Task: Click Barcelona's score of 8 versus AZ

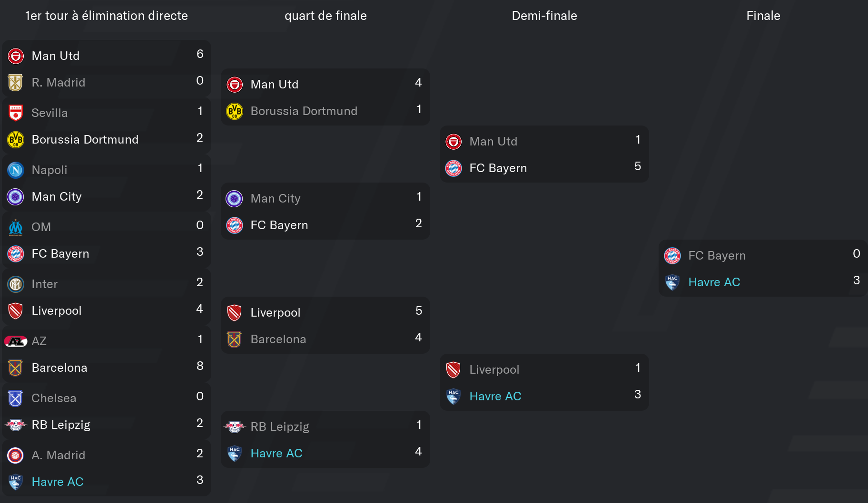Action: tap(200, 366)
